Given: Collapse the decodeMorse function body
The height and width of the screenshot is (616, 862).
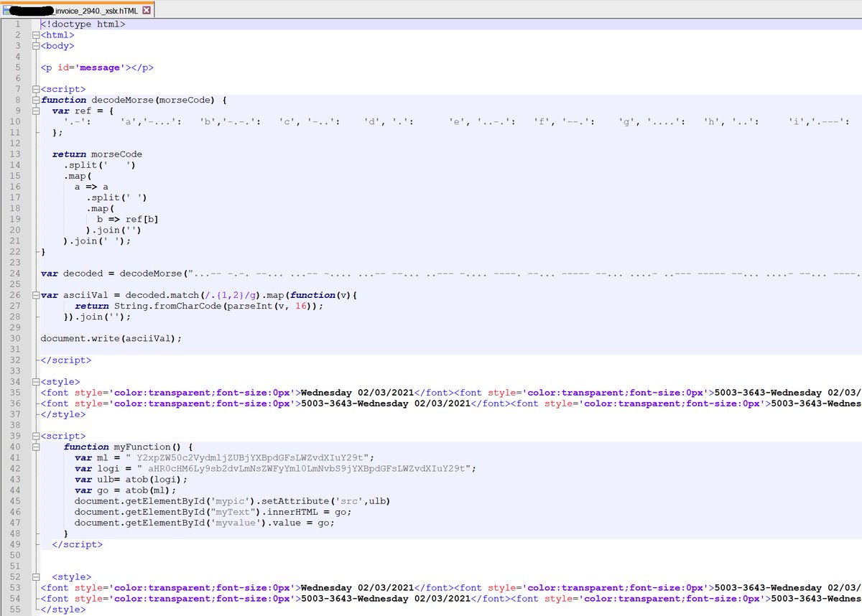Looking at the screenshot, I should 34,100.
